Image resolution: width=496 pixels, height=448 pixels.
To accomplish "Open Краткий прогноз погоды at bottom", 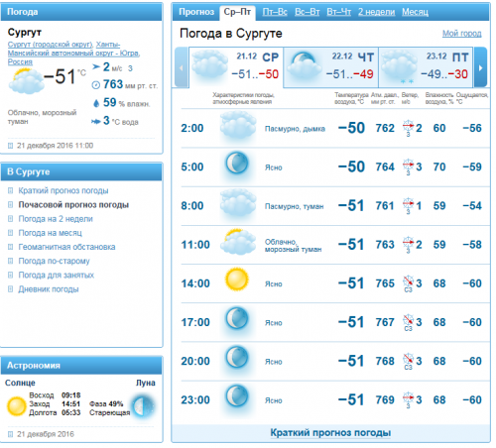I will 330,433.
